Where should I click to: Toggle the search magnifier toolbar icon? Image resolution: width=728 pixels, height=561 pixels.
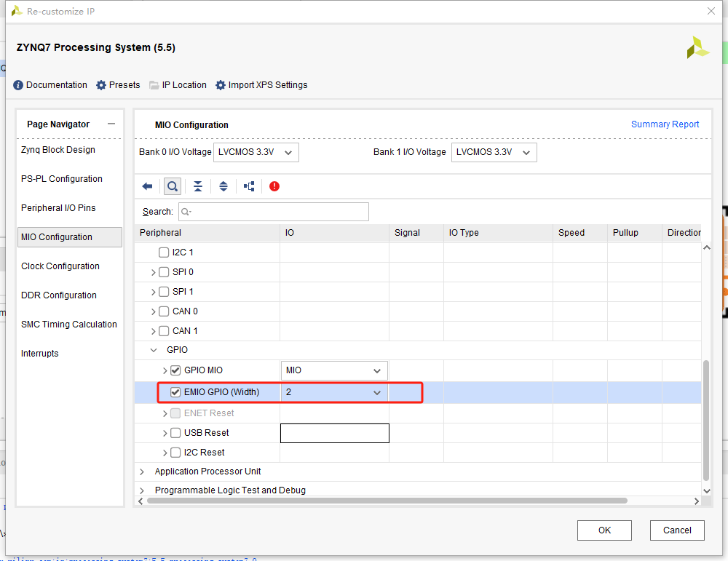point(173,186)
